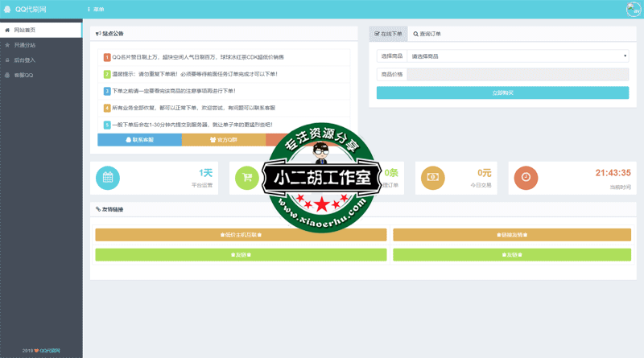Click the orange clock 当前时间 icon
The width and height of the screenshot is (644, 358).
(x=526, y=178)
